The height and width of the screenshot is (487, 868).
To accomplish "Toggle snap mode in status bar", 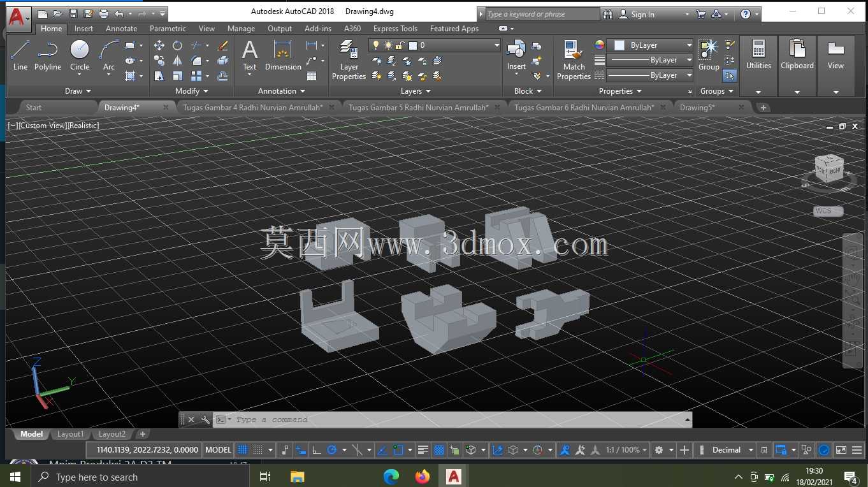I will tap(257, 450).
